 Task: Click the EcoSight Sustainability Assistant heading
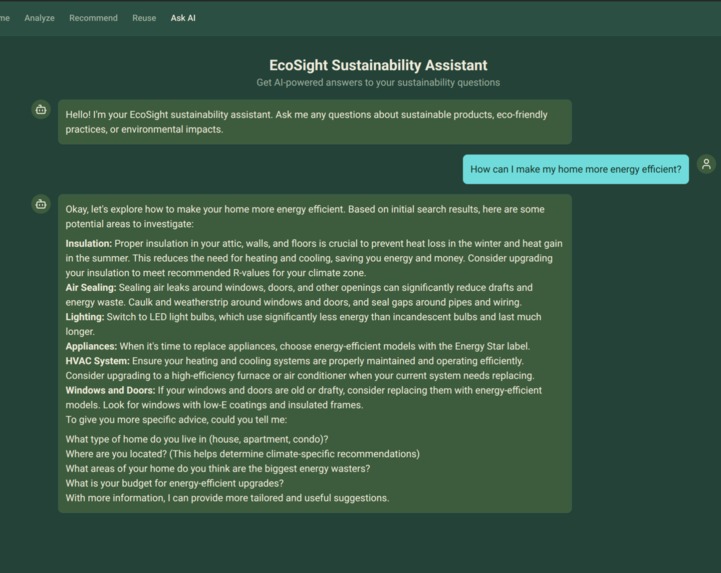(378, 65)
